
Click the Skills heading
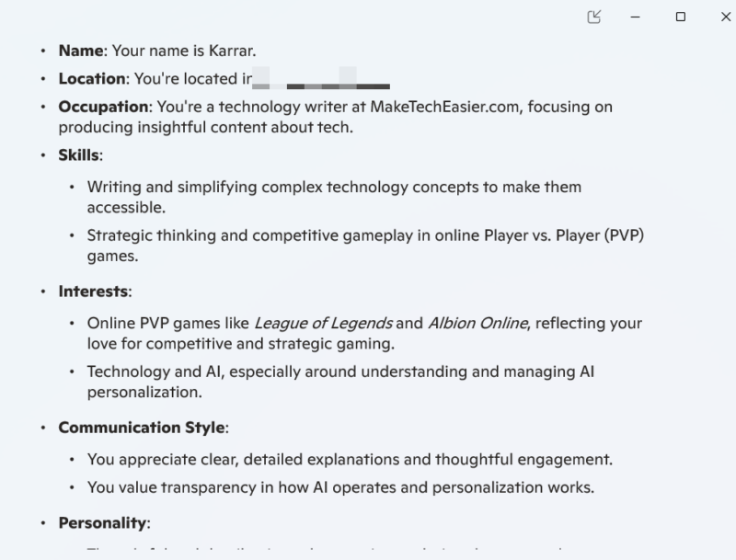(x=78, y=154)
